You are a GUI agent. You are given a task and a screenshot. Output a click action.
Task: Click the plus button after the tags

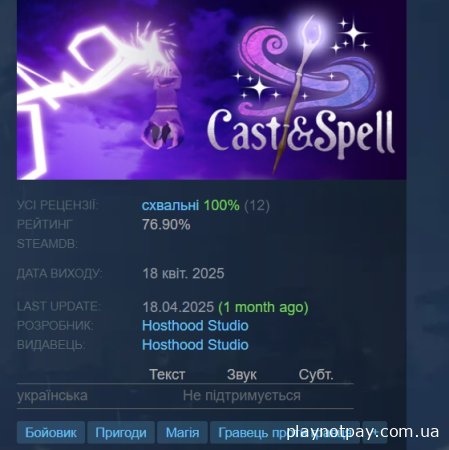coord(375,432)
